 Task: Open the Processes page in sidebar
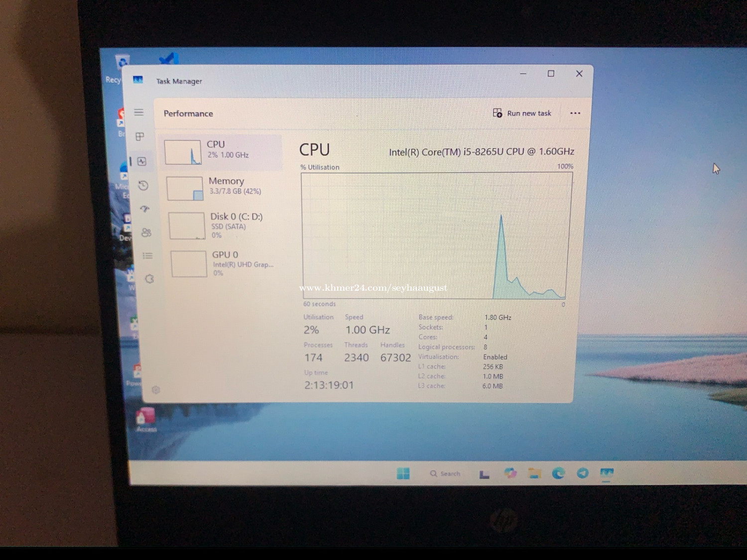tap(140, 136)
